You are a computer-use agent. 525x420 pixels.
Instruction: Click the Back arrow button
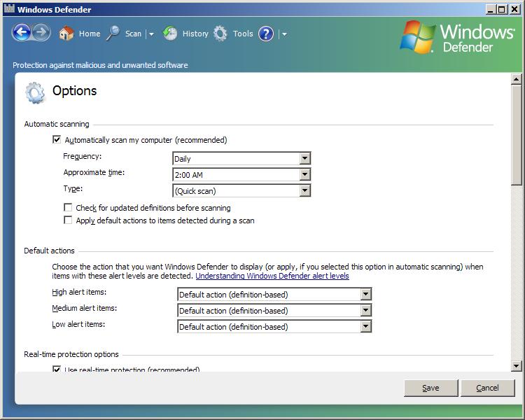(x=22, y=33)
